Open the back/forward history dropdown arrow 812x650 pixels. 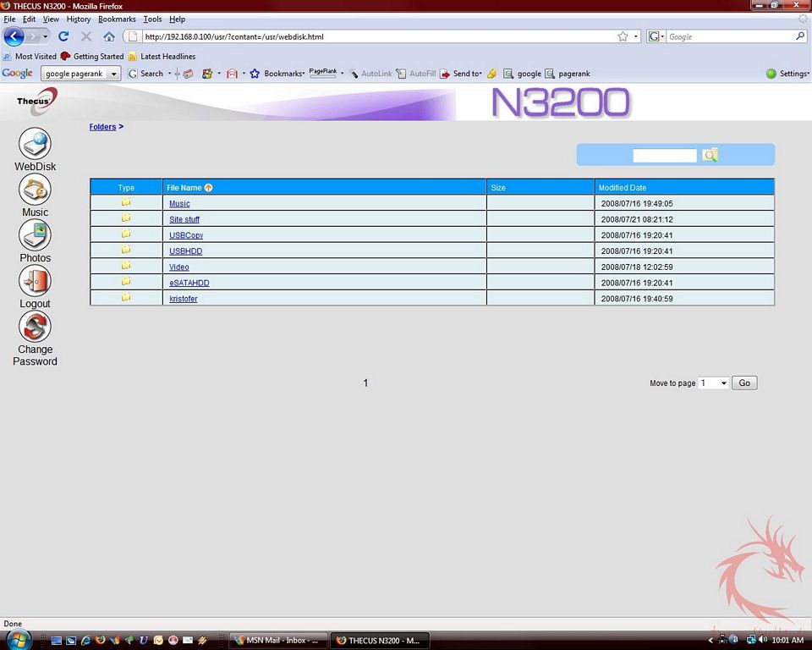click(46, 36)
